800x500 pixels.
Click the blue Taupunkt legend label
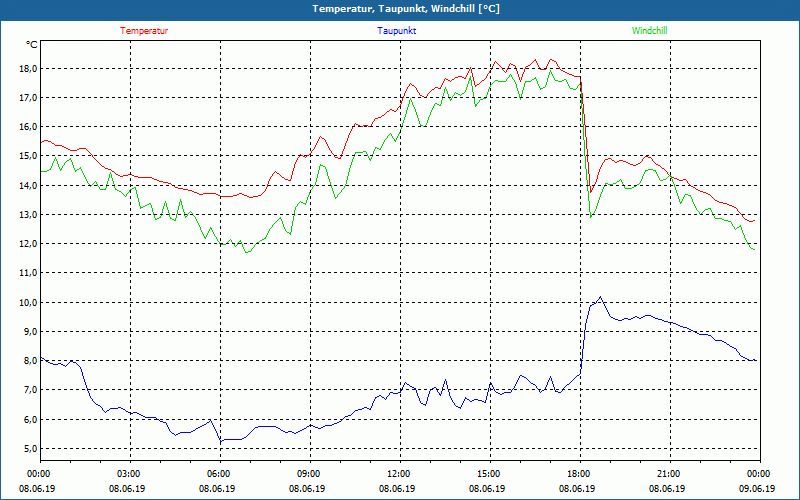[396, 31]
